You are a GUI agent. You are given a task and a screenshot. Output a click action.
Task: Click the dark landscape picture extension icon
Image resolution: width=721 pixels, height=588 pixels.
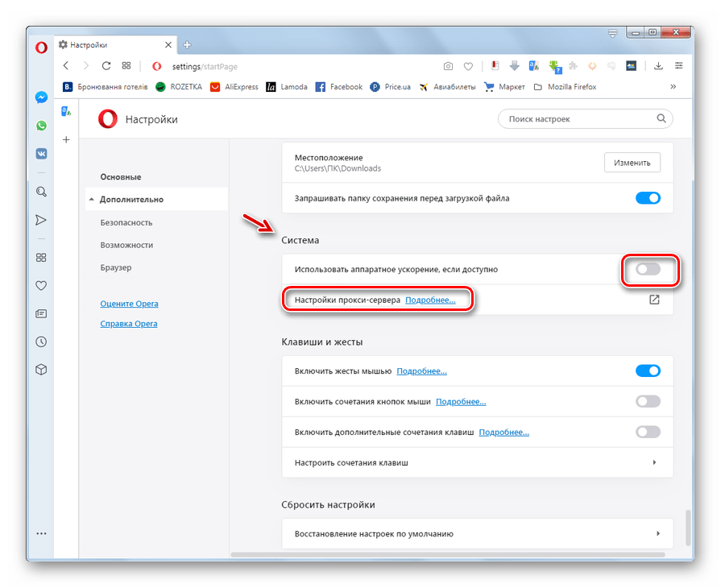click(x=632, y=66)
